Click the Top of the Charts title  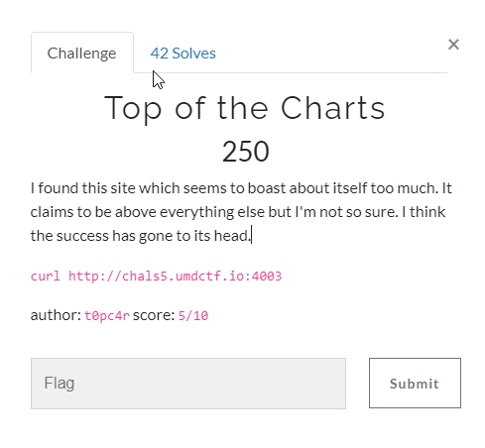point(245,108)
